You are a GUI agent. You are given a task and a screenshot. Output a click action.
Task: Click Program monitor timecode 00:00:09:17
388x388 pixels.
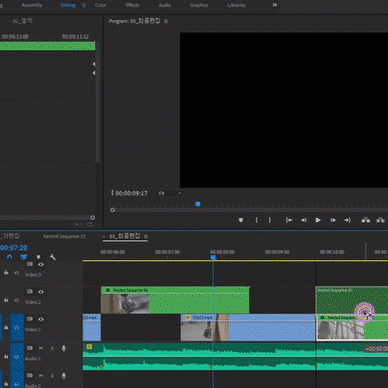[131, 193]
